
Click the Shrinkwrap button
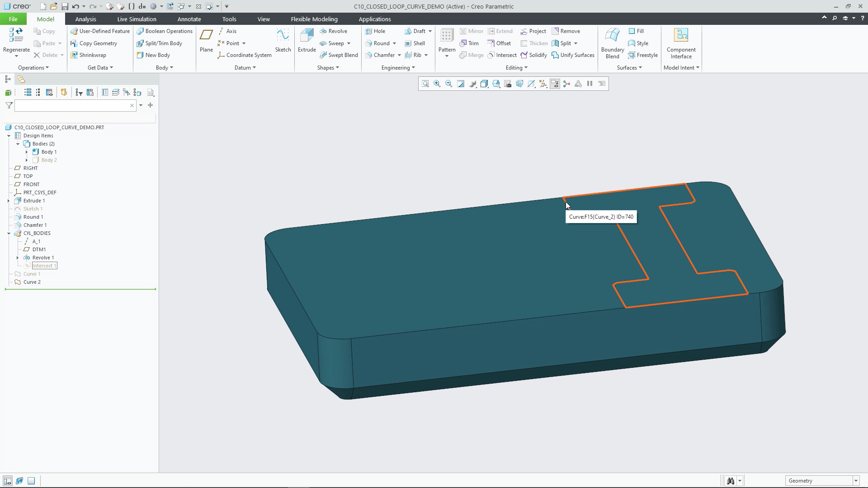(88, 55)
